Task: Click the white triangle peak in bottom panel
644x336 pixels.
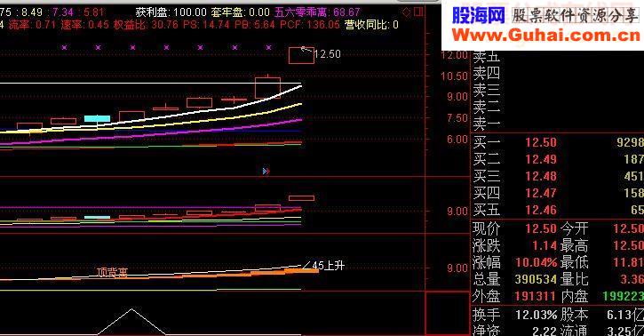Action: 131,309
